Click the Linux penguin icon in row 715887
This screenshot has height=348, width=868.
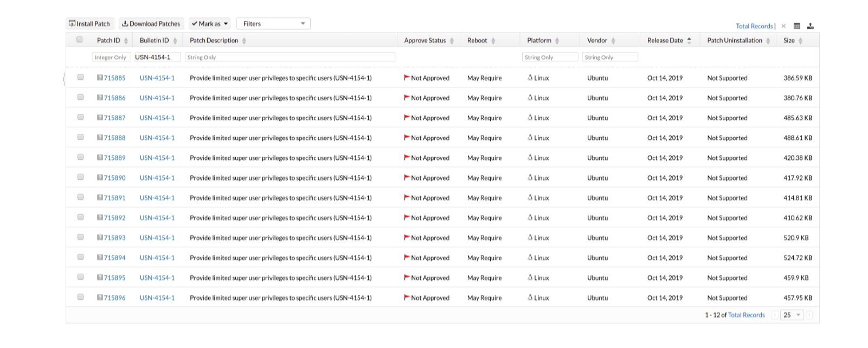point(530,118)
